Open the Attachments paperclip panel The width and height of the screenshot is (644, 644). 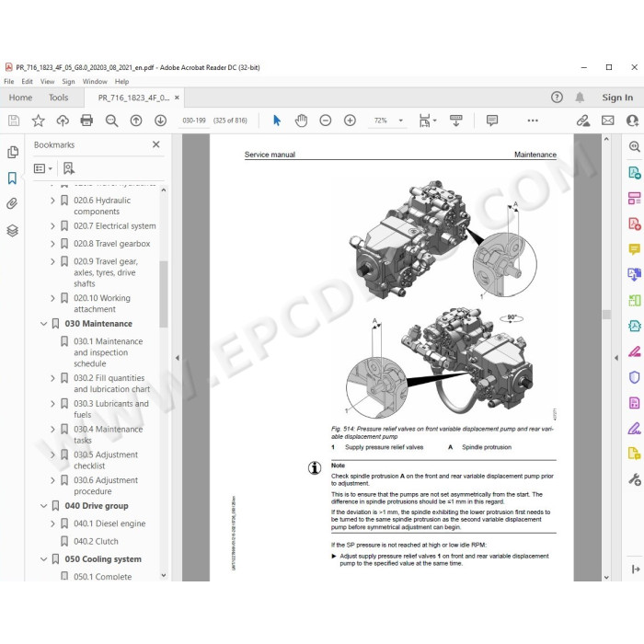pyautogui.click(x=12, y=203)
